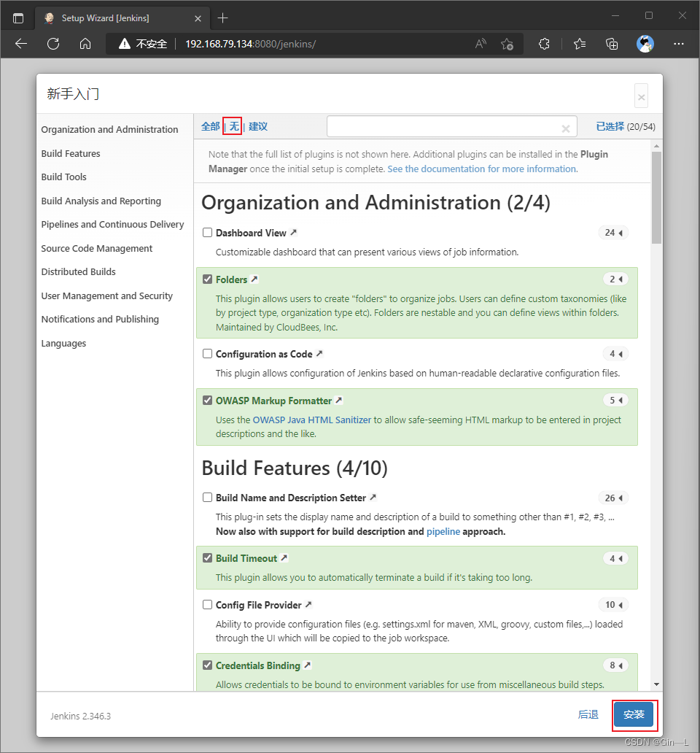The width and height of the screenshot is (700, 753).
Task: Jump to Build Features category
Action: [x=71, y=154]
